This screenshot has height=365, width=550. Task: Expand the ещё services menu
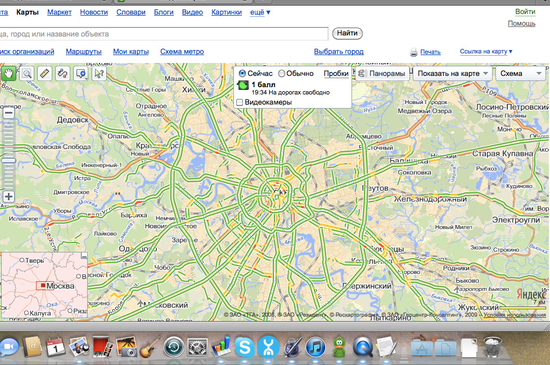(260, 13)
